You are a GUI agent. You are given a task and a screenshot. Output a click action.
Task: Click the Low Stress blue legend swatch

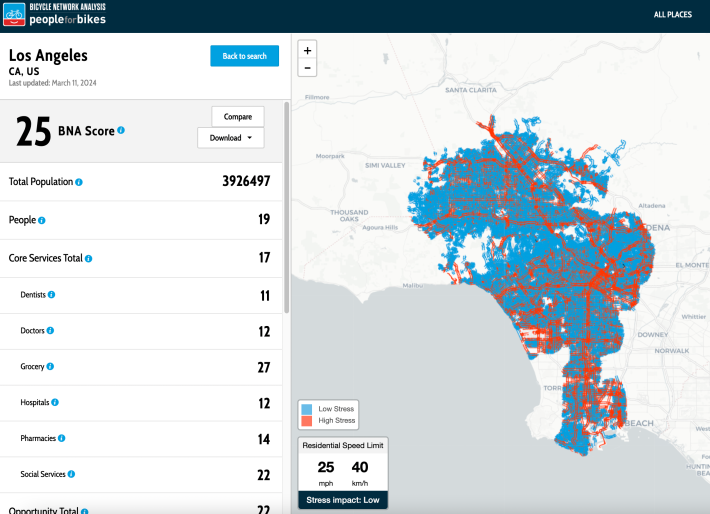coord(307,409)
